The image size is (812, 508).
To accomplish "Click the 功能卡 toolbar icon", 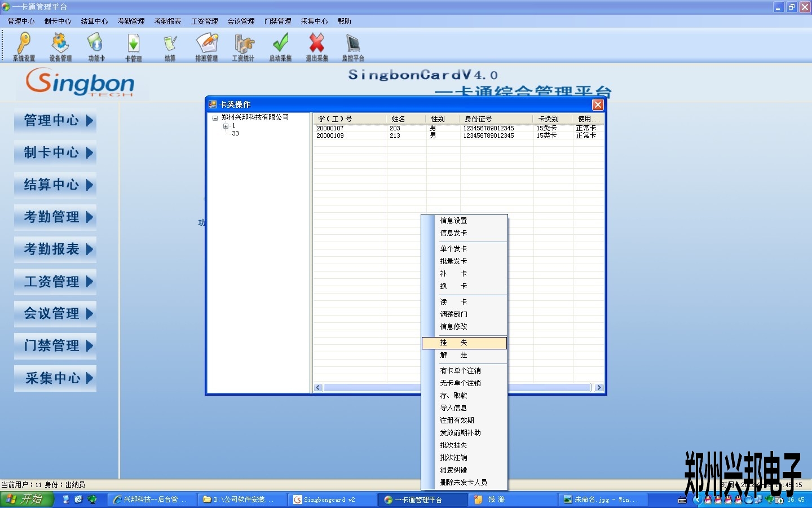I will coord(96,46).
